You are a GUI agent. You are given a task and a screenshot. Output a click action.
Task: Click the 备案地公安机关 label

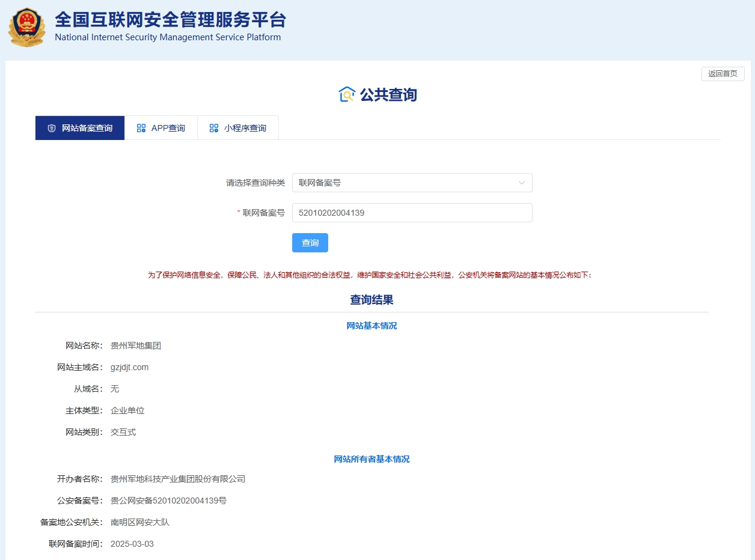(x=72, y=522)
